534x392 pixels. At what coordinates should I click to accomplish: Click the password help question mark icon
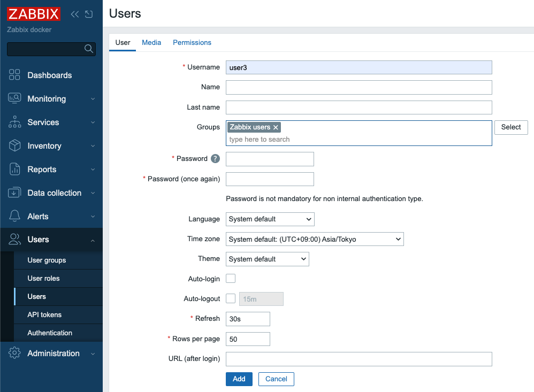(216, 158)
